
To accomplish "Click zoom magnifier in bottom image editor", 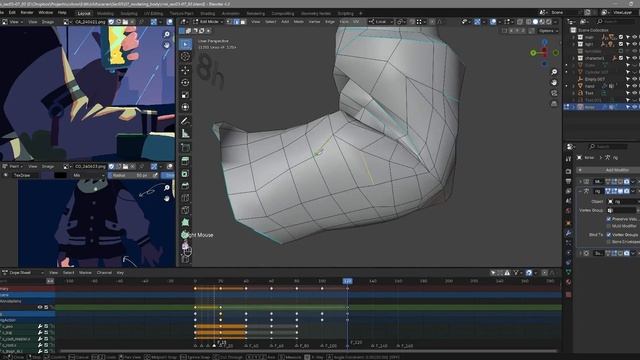I will coord(167,188).
